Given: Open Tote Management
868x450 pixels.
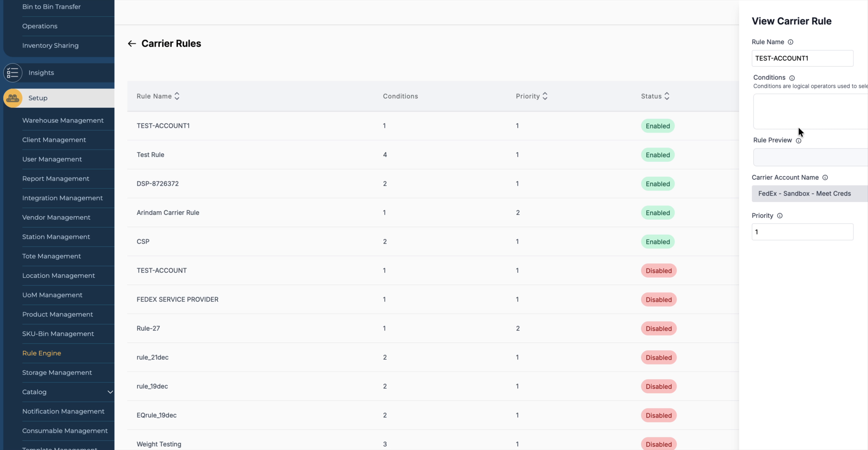Looking at the screenshot, I should coord(52,256).
